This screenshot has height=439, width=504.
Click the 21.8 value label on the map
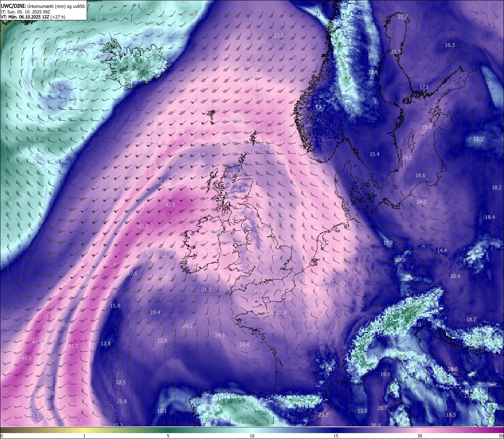point(122,401)
